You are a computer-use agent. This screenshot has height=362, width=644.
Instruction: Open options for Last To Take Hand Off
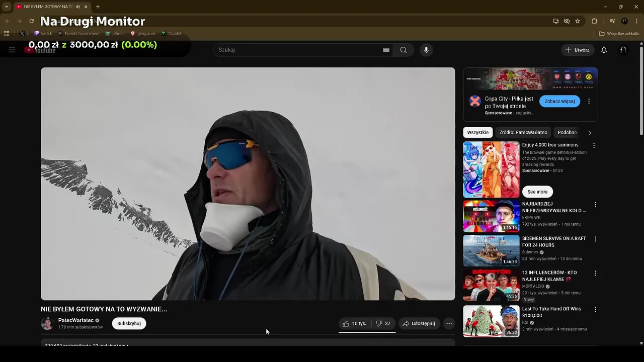click(595, 309)
